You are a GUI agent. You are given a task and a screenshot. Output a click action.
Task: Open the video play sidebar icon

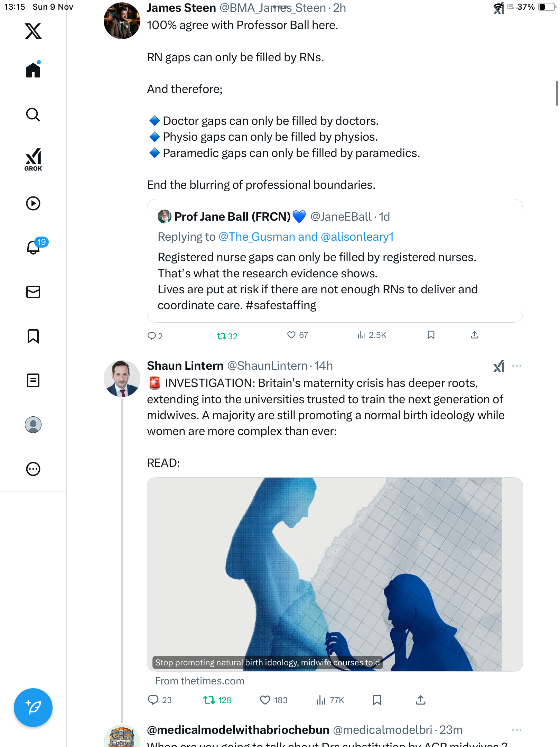pyautogui.click(x=33, y=203)
